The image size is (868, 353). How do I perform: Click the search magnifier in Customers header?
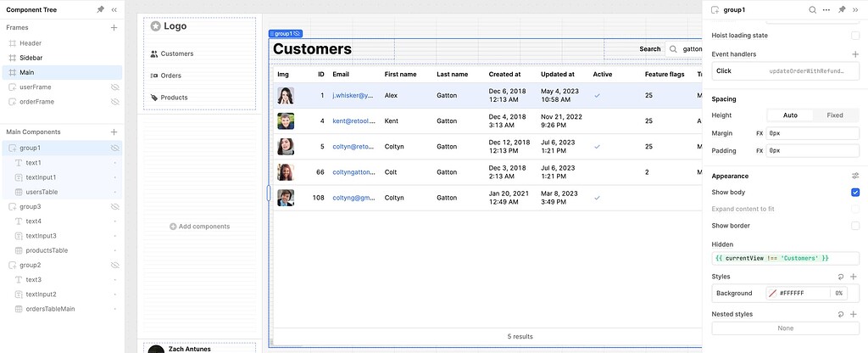click(x=673, y=48)
